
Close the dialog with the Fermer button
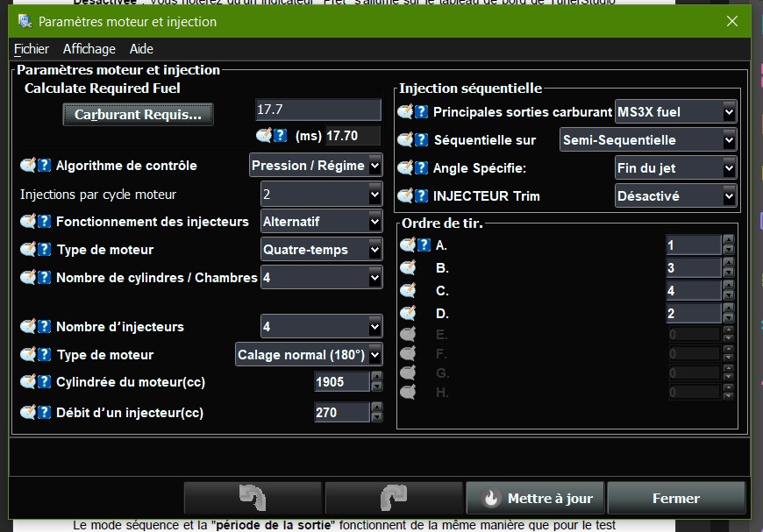click(675, 498)
